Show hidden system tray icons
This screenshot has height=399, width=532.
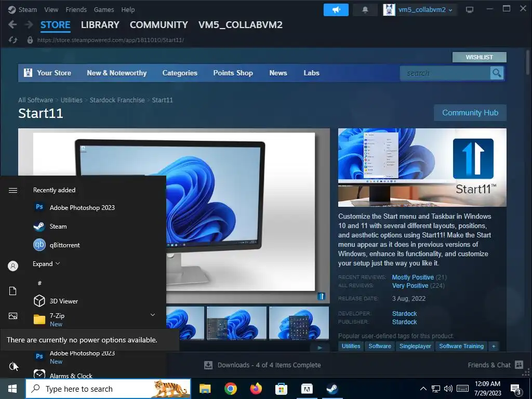click(423, 389)
